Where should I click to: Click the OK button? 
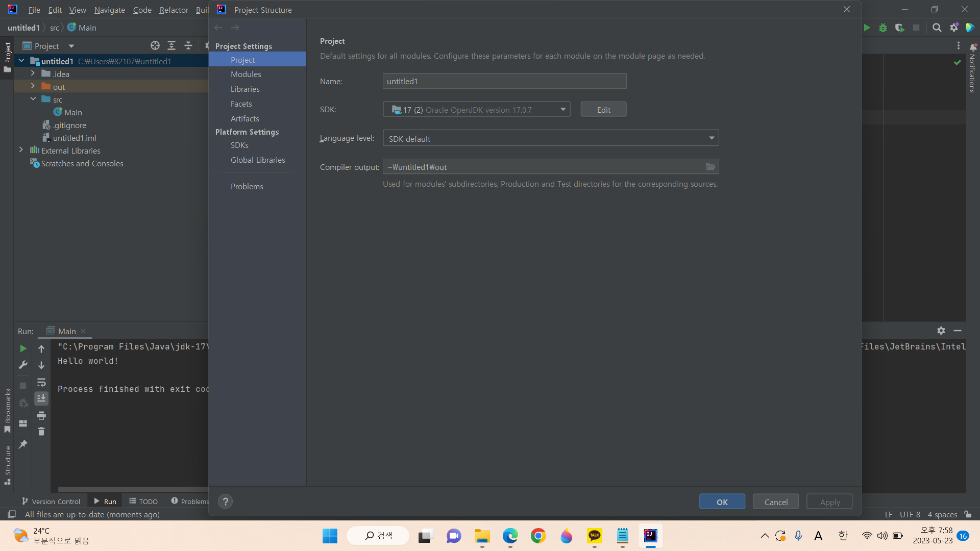pos(722,502)
